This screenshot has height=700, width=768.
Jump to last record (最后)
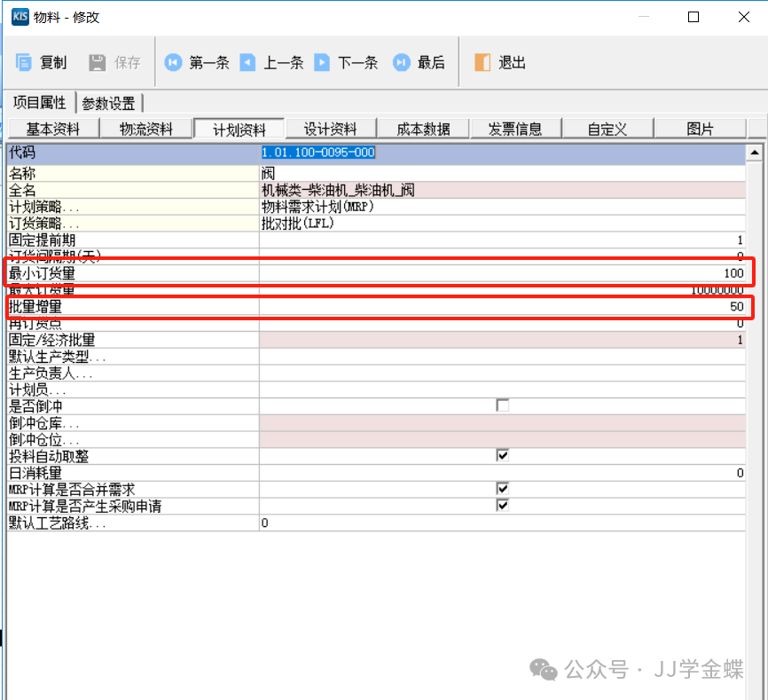[x=402, y=62]
